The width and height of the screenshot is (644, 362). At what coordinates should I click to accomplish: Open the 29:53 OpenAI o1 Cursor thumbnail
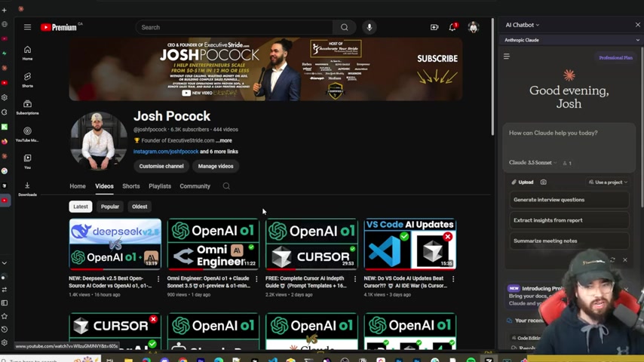pyautogui.click(x=311, y=244)
